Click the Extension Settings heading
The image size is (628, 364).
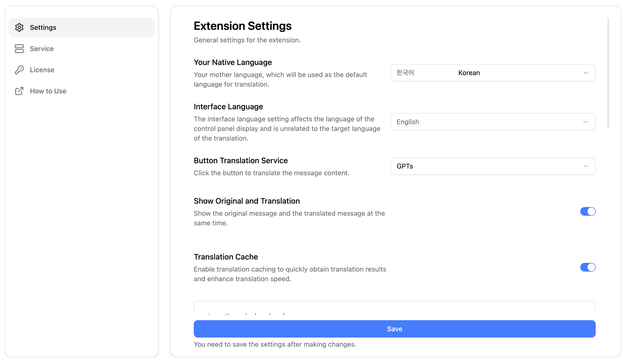coord(242,26)
